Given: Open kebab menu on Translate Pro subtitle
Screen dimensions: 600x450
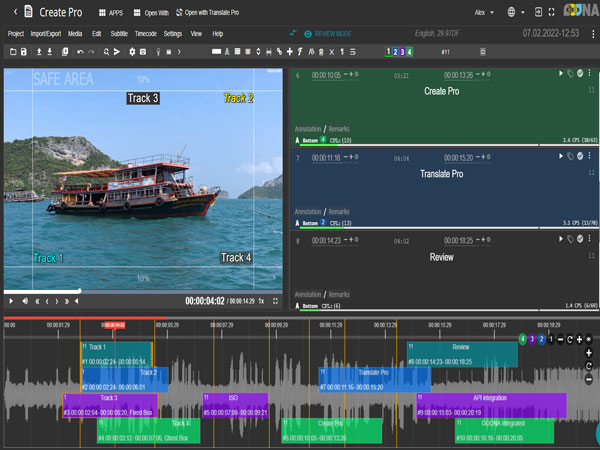Looking at the screenshot, I should click(x=589, y=156).
